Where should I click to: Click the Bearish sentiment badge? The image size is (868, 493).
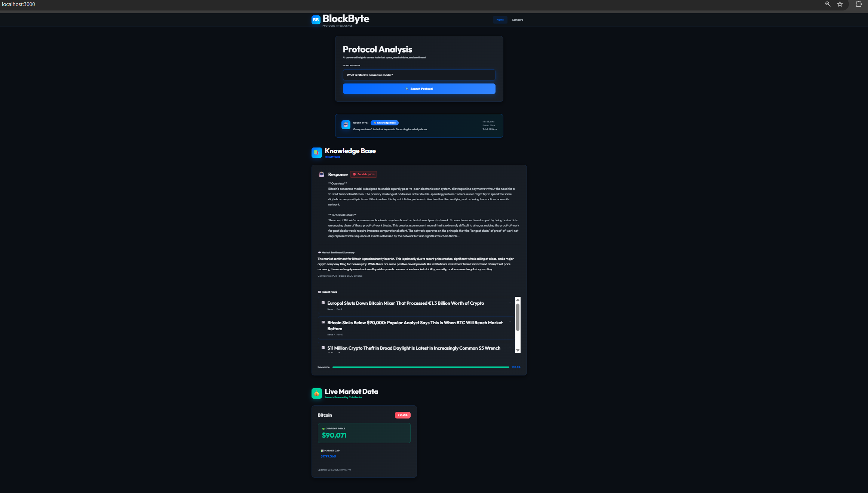[x=363, y=174]
